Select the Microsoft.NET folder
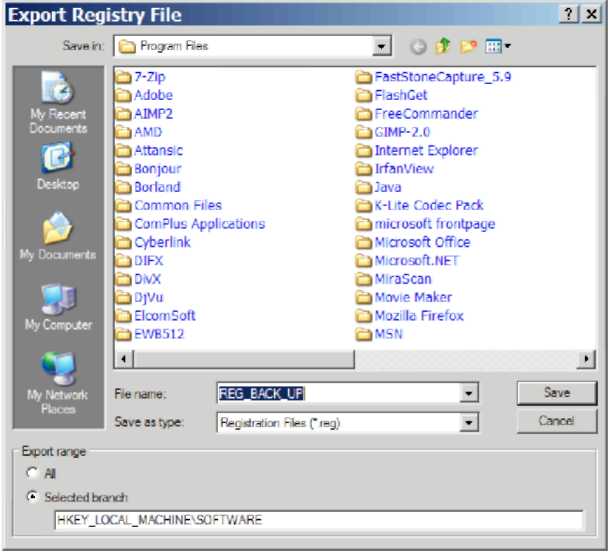 pos(408,261)
